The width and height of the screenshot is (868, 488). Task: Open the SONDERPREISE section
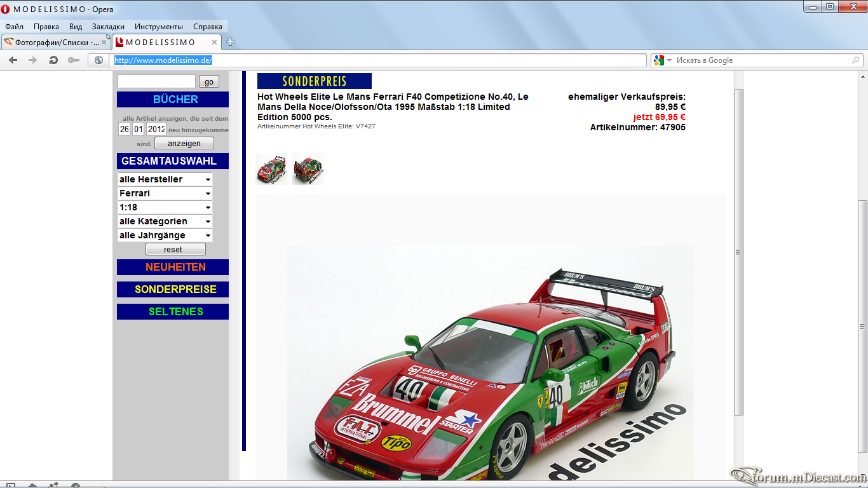tap(173, 289)
